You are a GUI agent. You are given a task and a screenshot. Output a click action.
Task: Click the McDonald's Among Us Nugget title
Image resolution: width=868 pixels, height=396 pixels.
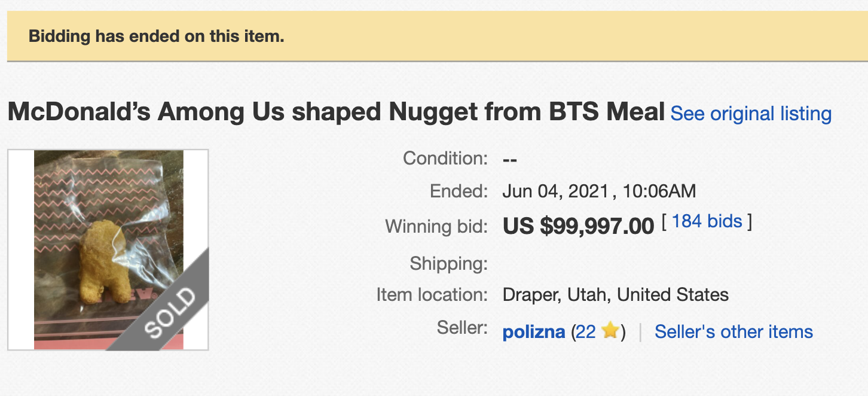pos(336,112)
